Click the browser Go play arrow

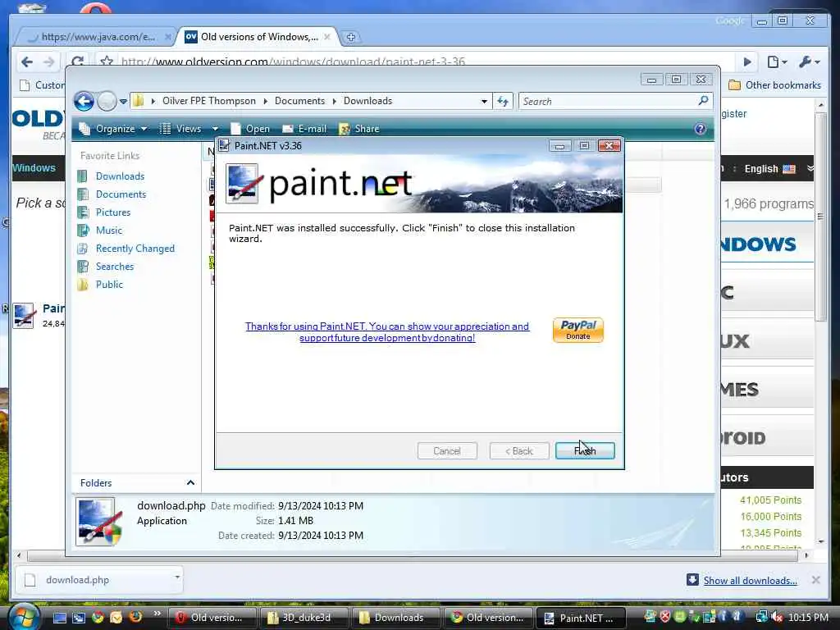747,62
